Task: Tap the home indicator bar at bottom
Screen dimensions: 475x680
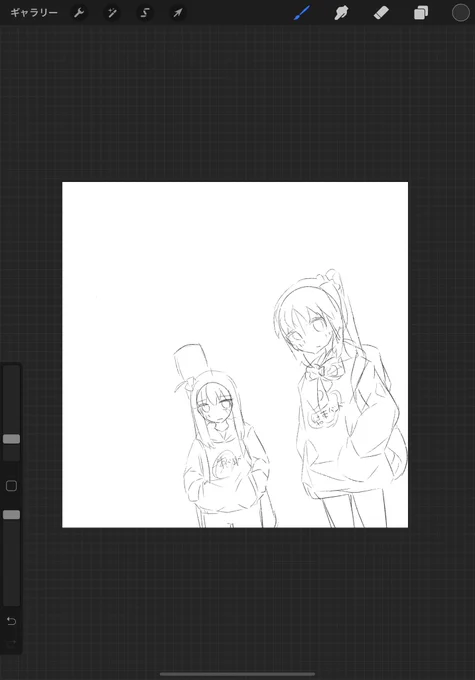Action: 237,674
